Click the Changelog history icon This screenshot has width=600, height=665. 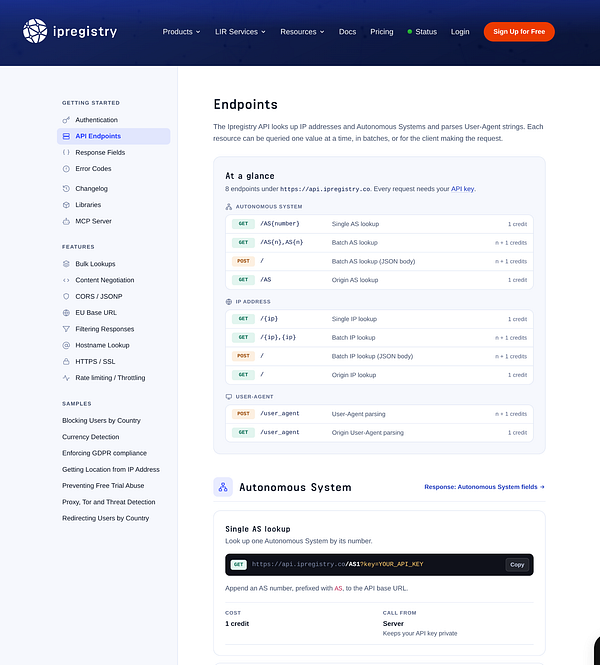pos(66,188)
